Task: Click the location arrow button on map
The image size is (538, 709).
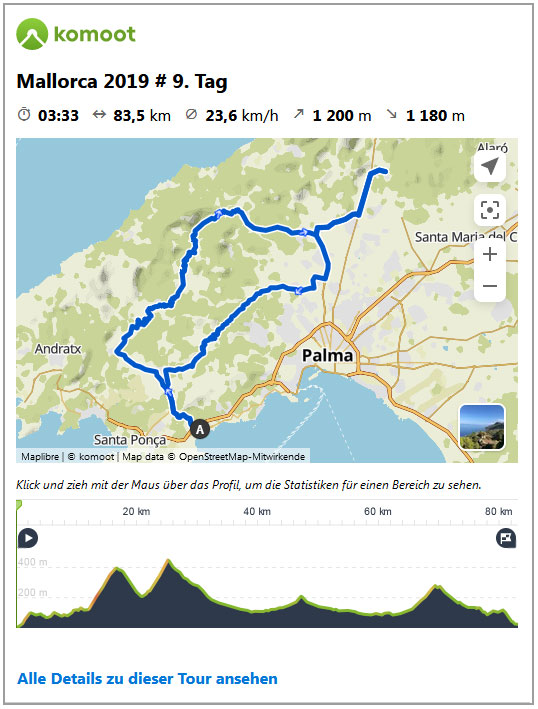Action: tap(490, 166)
